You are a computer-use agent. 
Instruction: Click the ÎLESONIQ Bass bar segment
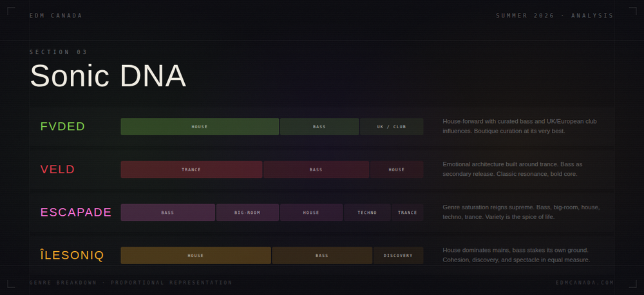[x=322, y=256]
